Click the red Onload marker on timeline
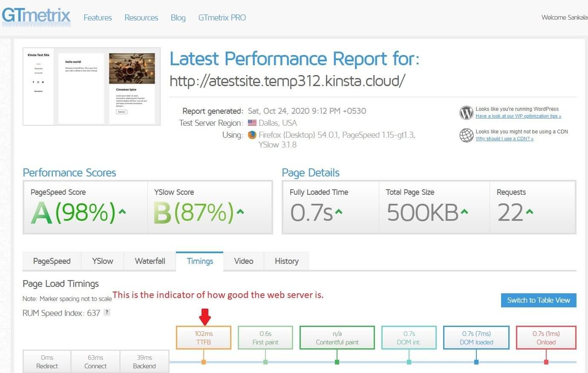The width and height of the screenshot is (588, 373). click(x=546, y=362)
